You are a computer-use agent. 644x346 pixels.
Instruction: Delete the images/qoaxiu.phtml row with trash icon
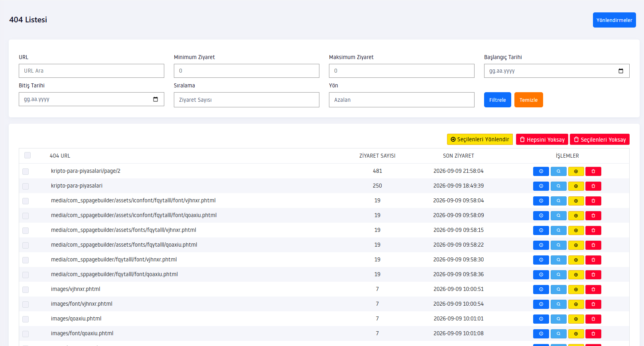593,319
